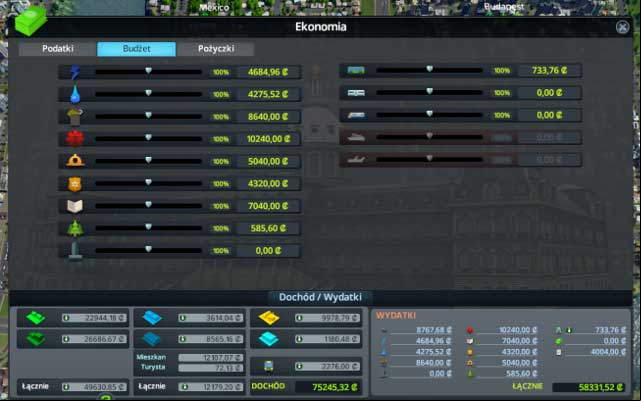Click the bus budget slider handle
Image resolution: width=641 pixels, height=401 pixels.
[429, 69]
